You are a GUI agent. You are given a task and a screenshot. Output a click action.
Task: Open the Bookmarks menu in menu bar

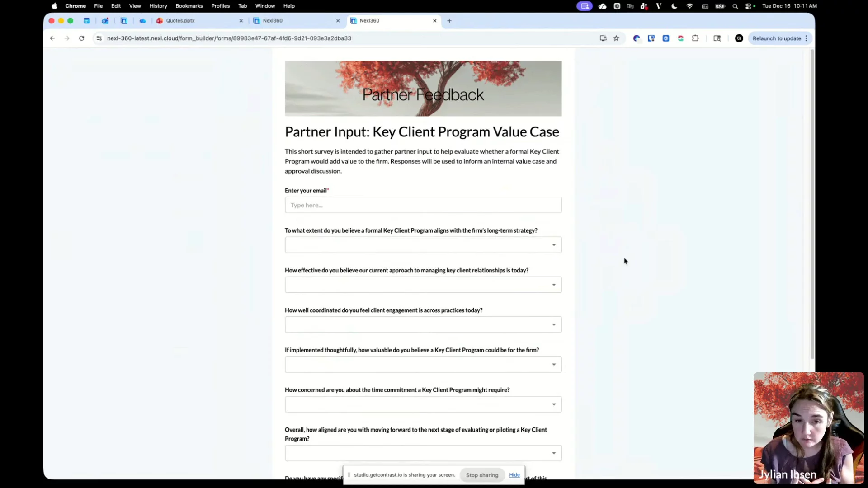pos(189,6)
